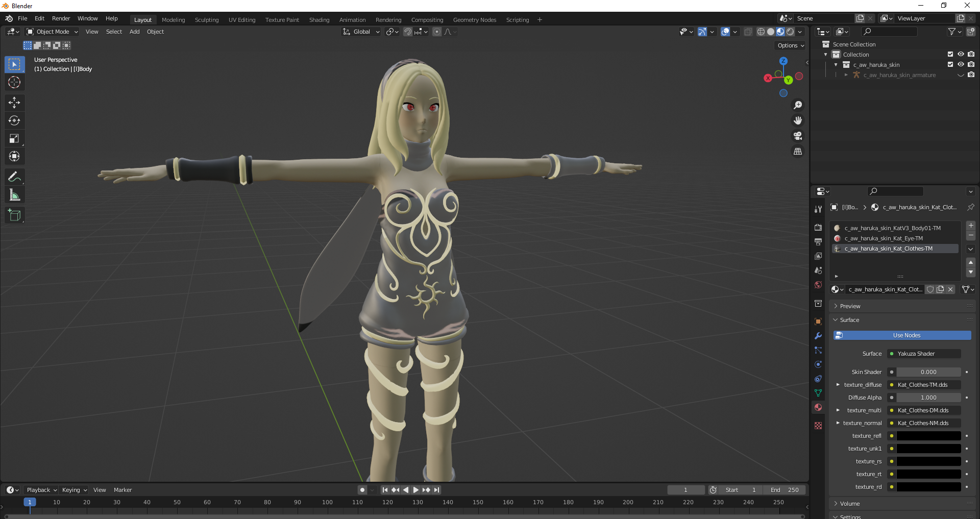980x519 pixels.
Task: Expand c_aw_haruka_skin_armature in outliner
Action: pos(846,75)
